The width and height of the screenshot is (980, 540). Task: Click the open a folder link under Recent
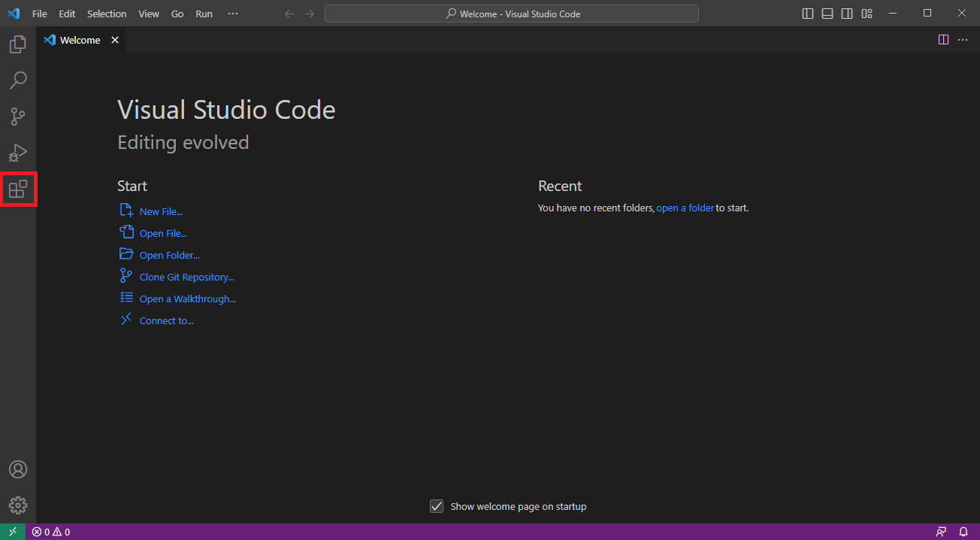point(685,208)
